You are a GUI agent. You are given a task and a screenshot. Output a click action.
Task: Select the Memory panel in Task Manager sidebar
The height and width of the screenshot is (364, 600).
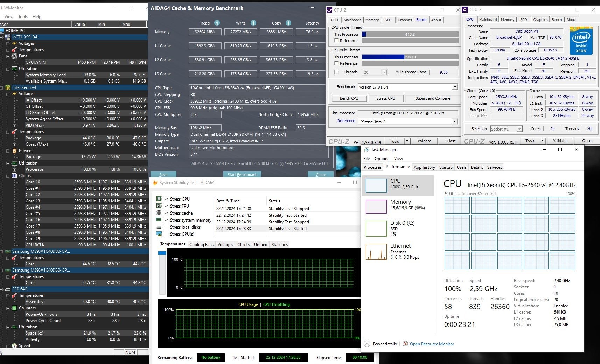point(398,206)
